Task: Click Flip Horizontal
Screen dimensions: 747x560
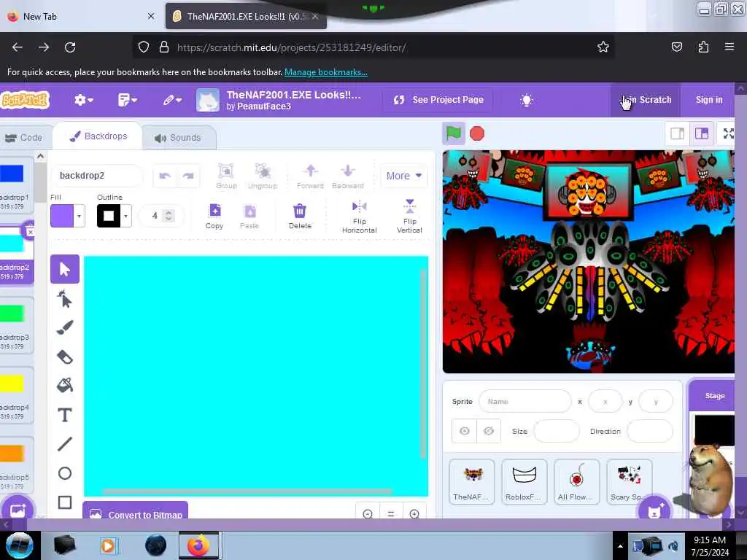Action: [359, 217]
